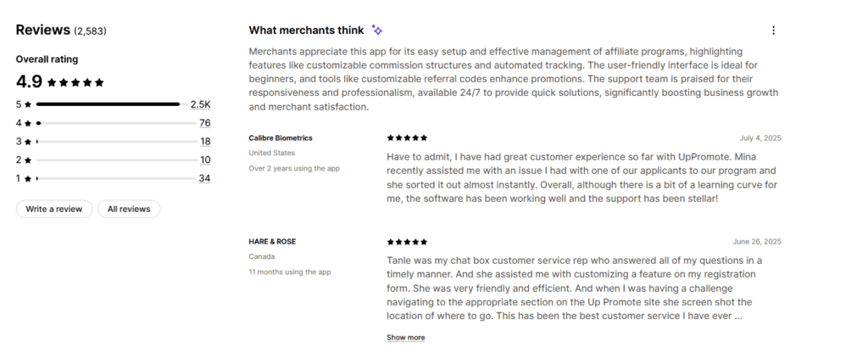This screenshot has height=353, width=868.
Task: Click Calibre Biometrics review five-star rating
Action: [x=407, y=138]
